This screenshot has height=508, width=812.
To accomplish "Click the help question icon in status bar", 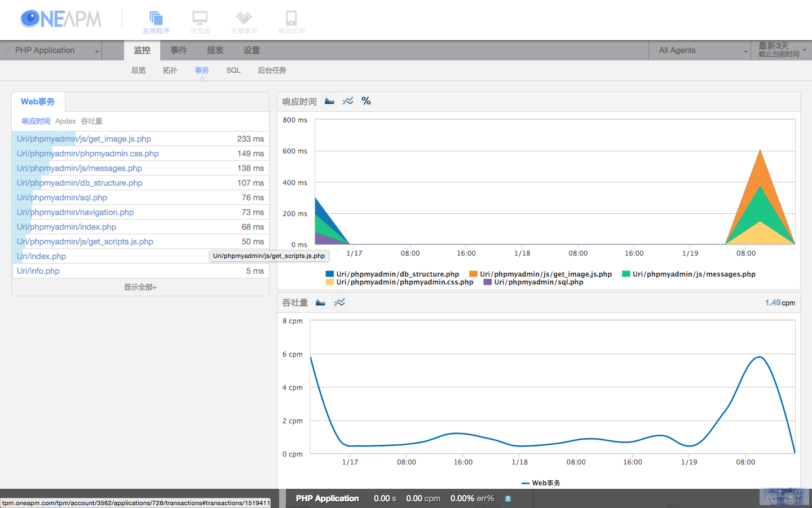I will [508, 498].
